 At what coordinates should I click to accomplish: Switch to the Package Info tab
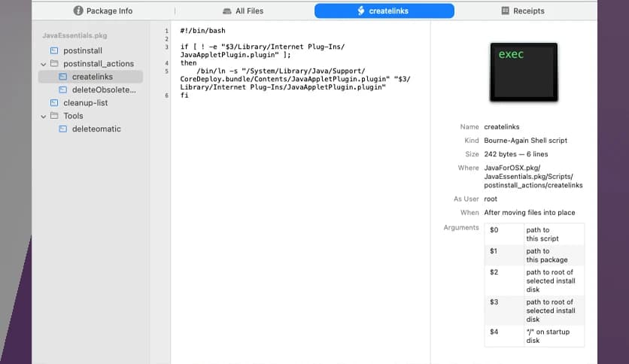103,11
